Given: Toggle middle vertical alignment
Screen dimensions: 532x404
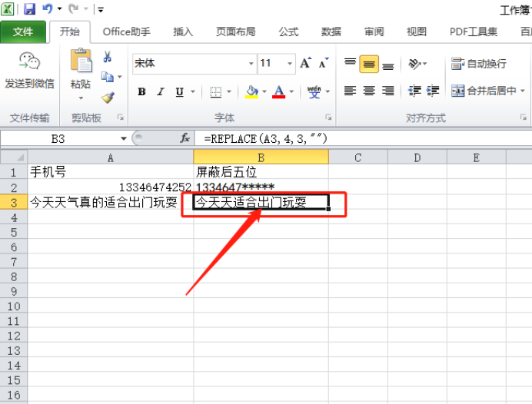Looking at the screenshot, I should click(369, 64).
